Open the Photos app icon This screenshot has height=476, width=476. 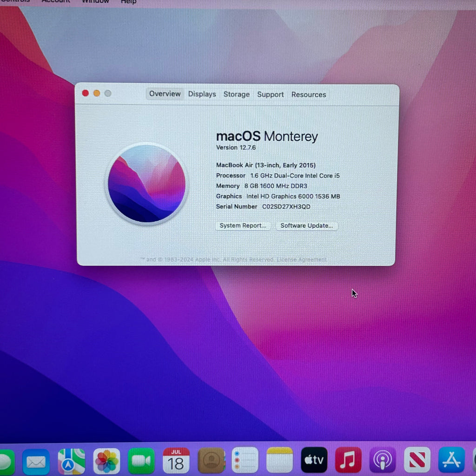point(106,461)
